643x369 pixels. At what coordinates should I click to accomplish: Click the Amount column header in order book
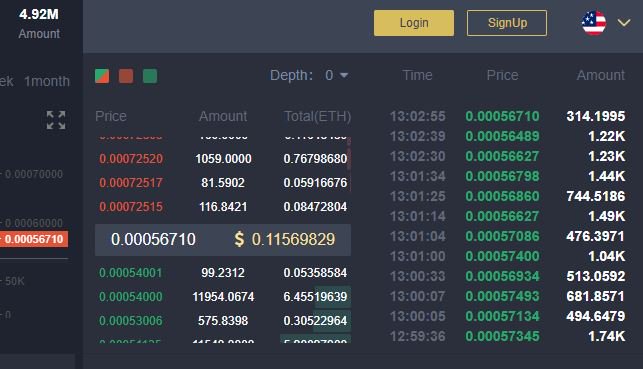point(223,116)
